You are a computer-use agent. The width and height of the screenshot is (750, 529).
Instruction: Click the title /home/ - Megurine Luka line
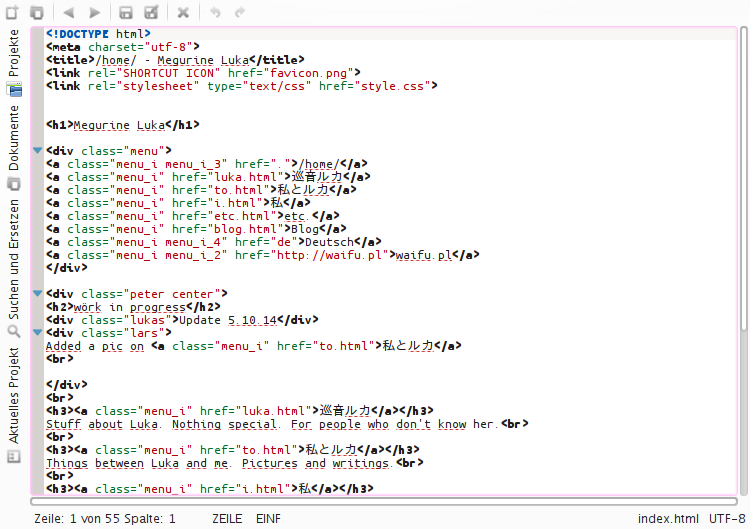point(175,60)
